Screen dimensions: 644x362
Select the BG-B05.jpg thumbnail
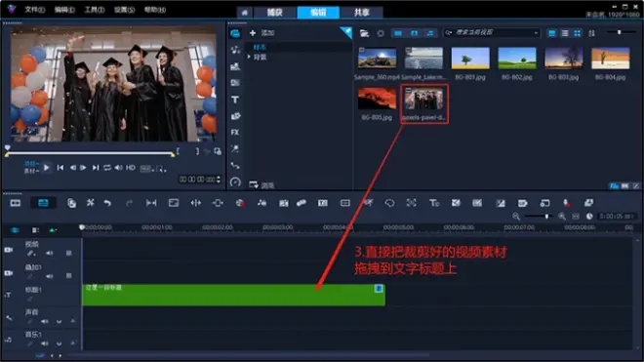coord(377,99)
